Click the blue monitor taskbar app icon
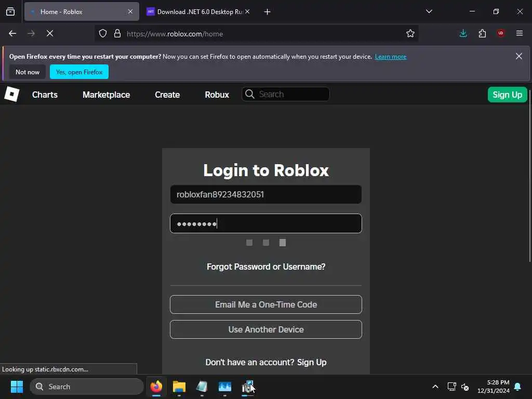This screenshot has height=399, width=532. pos(224,387)
